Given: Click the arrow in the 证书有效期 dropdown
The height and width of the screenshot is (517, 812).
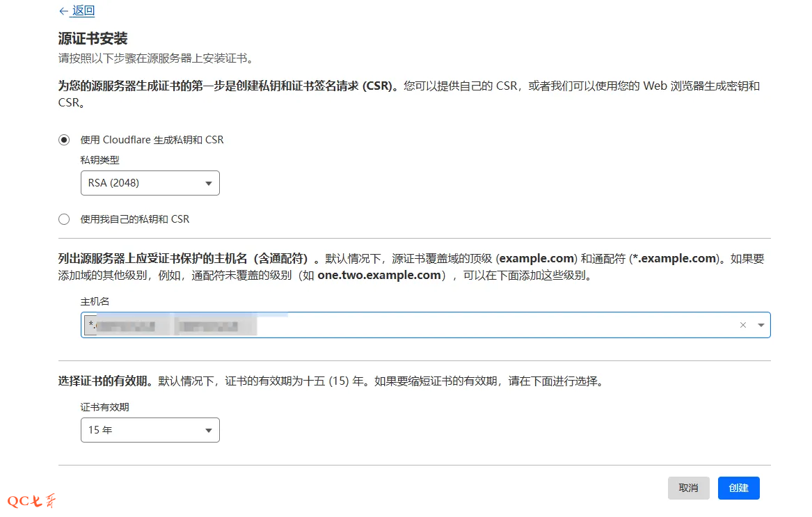Looking at the screenshot, I should coord(209,431).
